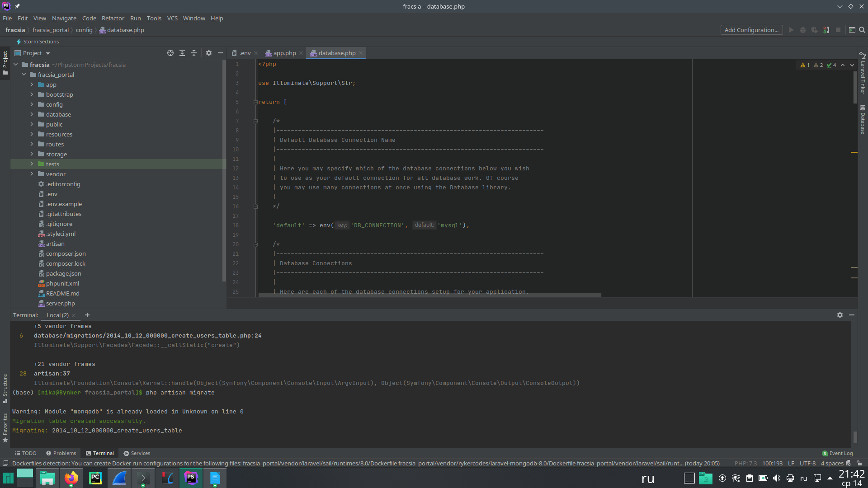
Task: Open Firefox from the taskbar
Action: [x=71, y=478]
